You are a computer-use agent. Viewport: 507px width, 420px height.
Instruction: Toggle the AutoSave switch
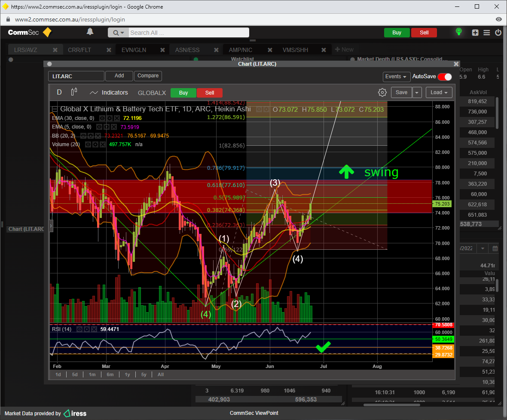[x=445, y=77]
